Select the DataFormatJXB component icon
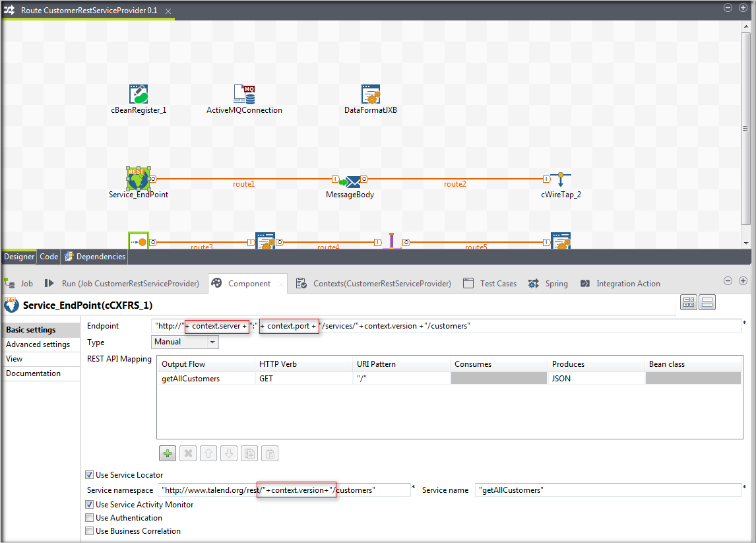 tap(371, 94)
